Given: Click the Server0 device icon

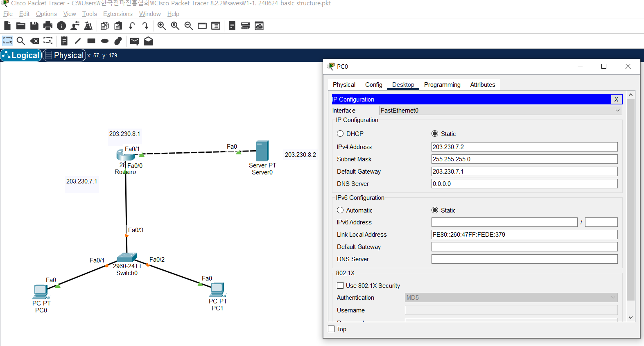Looking at the screenshot, I should coord(262,151).
